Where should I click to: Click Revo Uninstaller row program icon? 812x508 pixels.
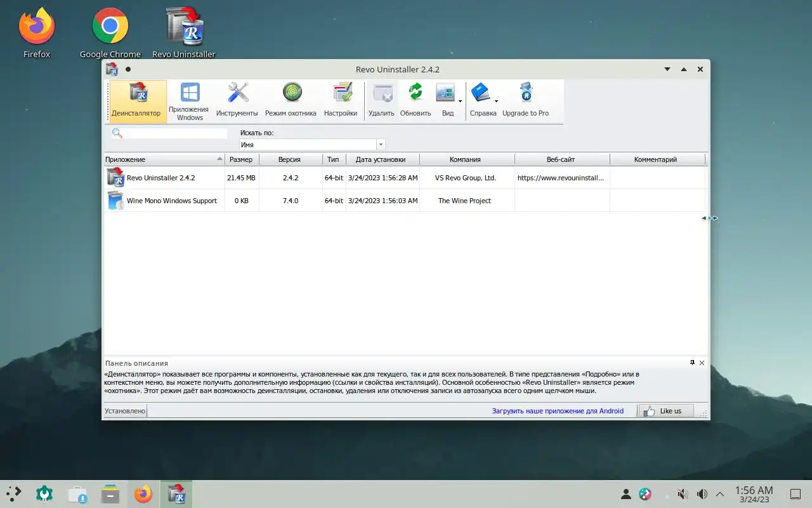[x=115, y=178]
